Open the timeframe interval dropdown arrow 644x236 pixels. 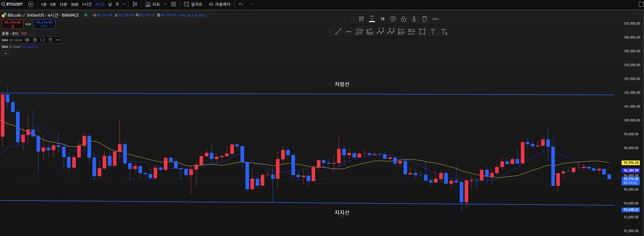(124, 4)
